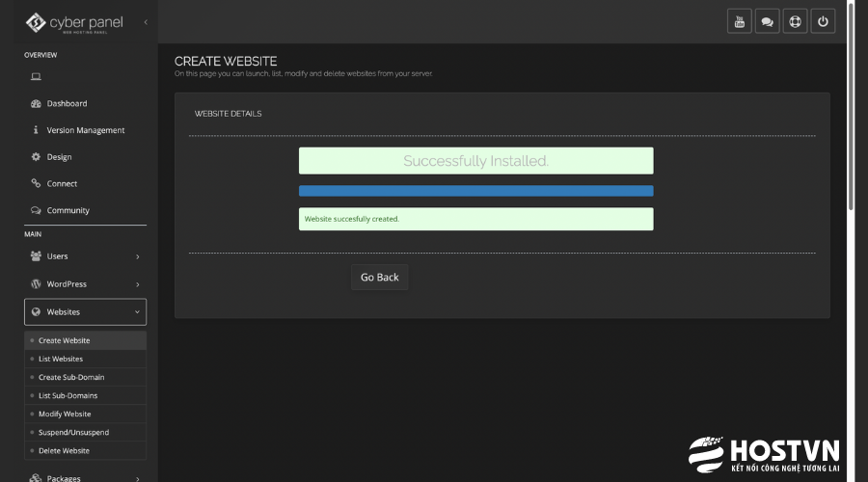Open the Community menu item

click(x=68, y=210)
